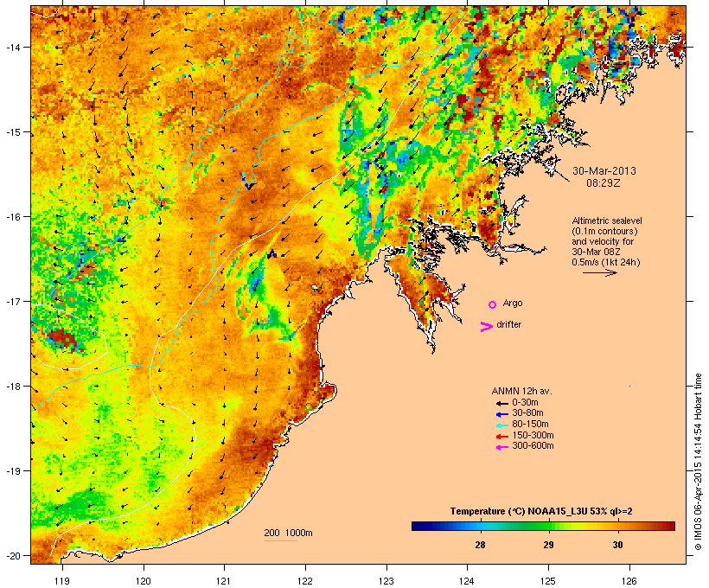Click the 'Argo' legend label
The width and height of the screenshot is (709, 588).
(513, 303)
